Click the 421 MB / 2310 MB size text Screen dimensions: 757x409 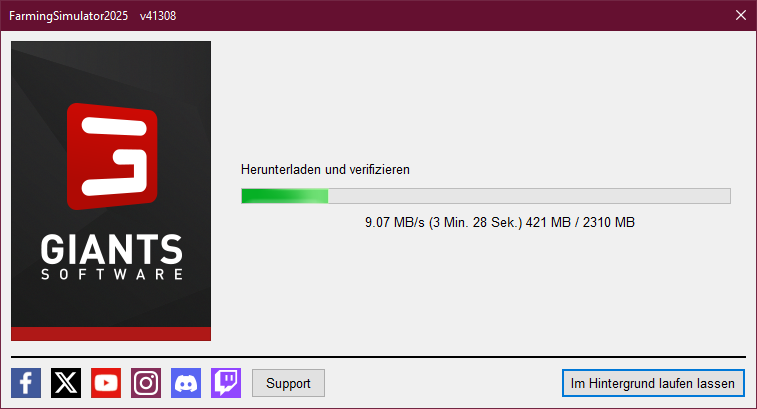[580, 222]
